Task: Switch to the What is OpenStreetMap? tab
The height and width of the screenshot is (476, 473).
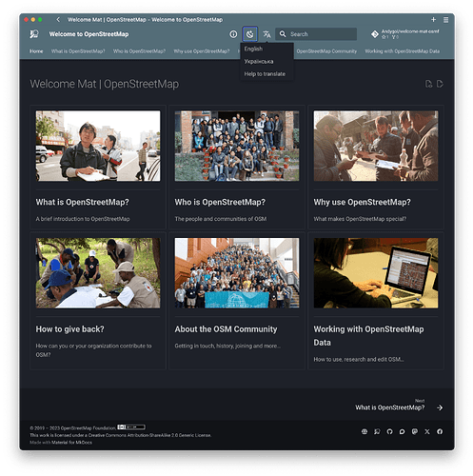Action: click(78, 51)
